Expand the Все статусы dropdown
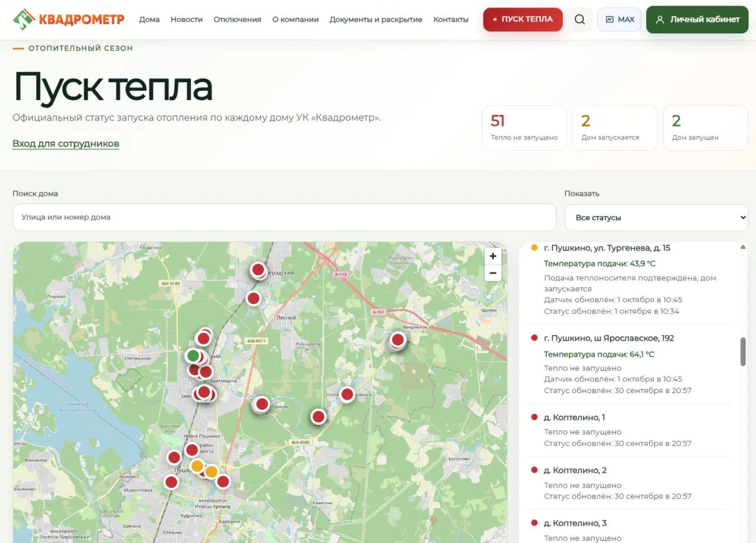The height and width of the screenshot is (543, 756). coord(656,217)
